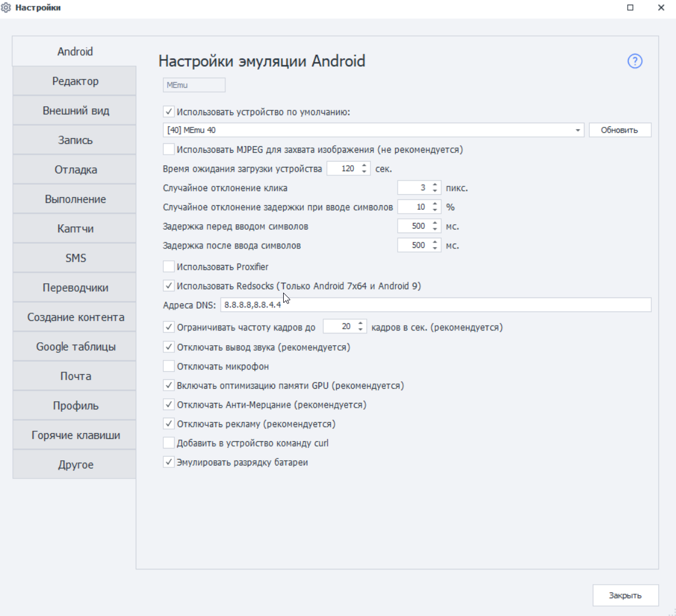Image resolution: width=676 pixels, height=616 pixels.
Task: Enable MJPEG image capture checkbox
Action: tap(169, 149)
